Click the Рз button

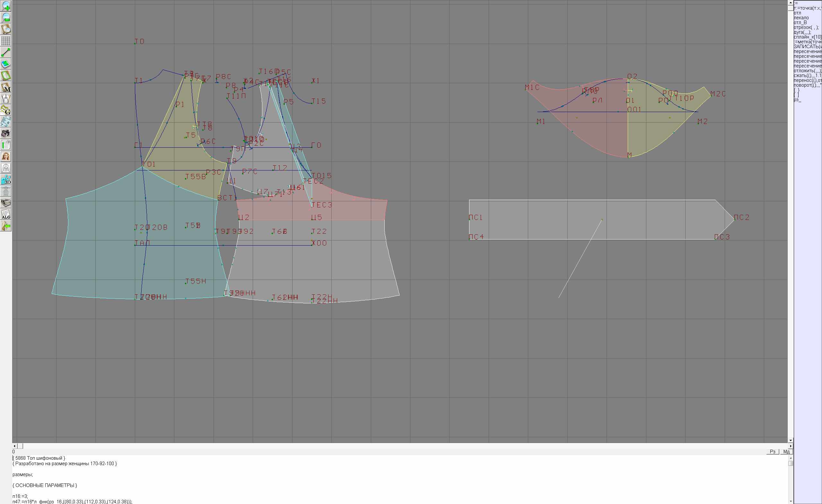pos(773,452)
